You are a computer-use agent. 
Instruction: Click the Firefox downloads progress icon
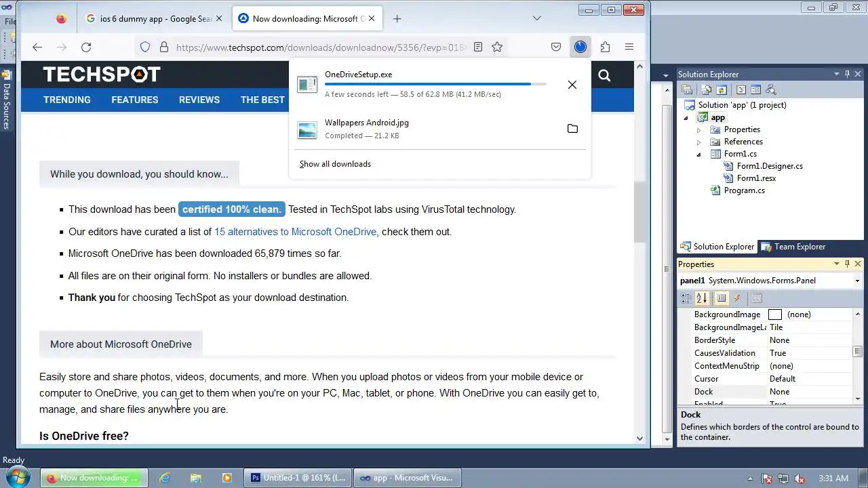tap(580, 47)
